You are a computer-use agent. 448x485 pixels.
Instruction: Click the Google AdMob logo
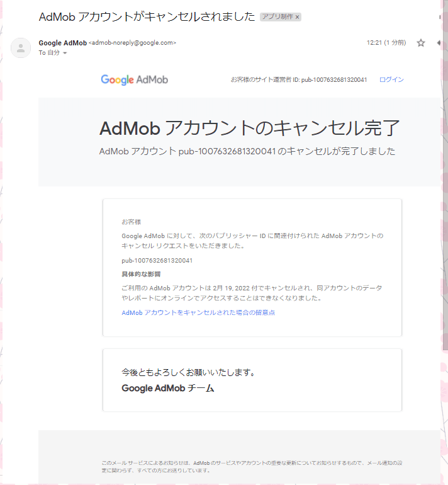[134, 79]
